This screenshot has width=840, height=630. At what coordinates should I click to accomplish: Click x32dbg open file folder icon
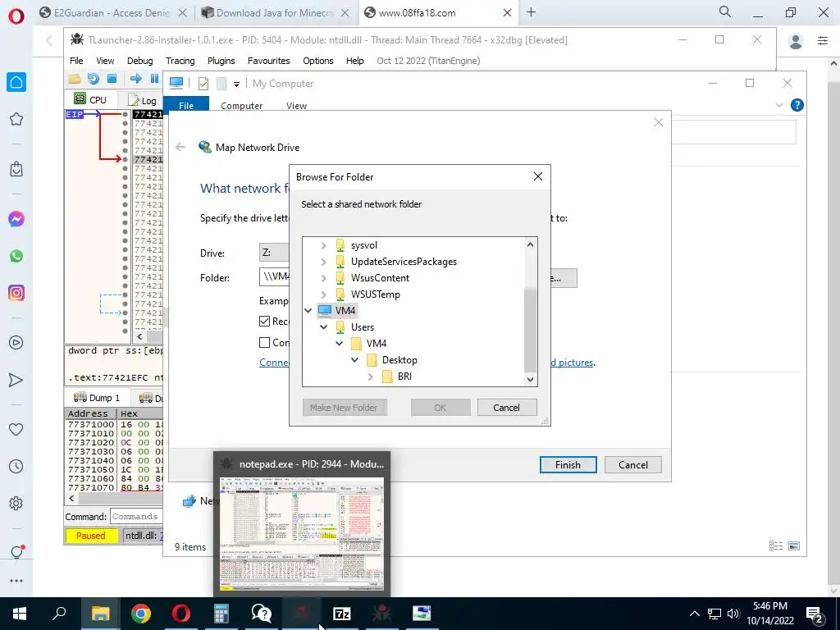coord(75,79)
